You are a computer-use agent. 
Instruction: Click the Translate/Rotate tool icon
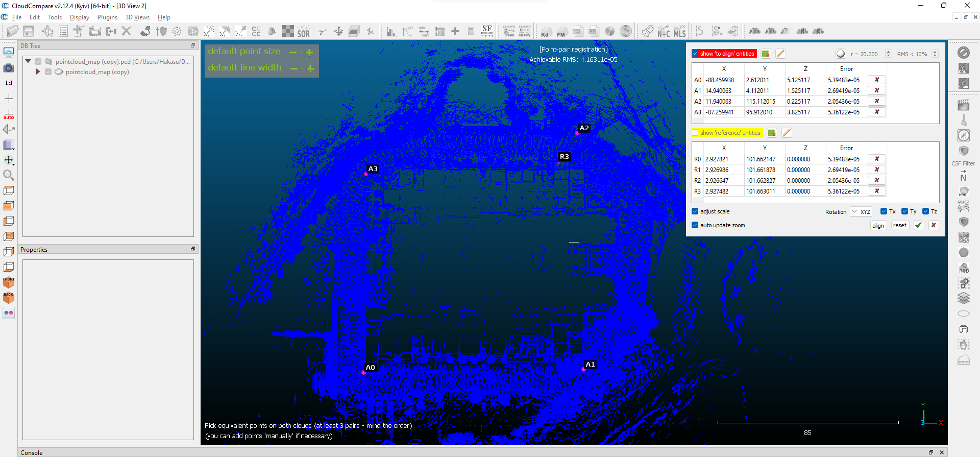(338, 32)
